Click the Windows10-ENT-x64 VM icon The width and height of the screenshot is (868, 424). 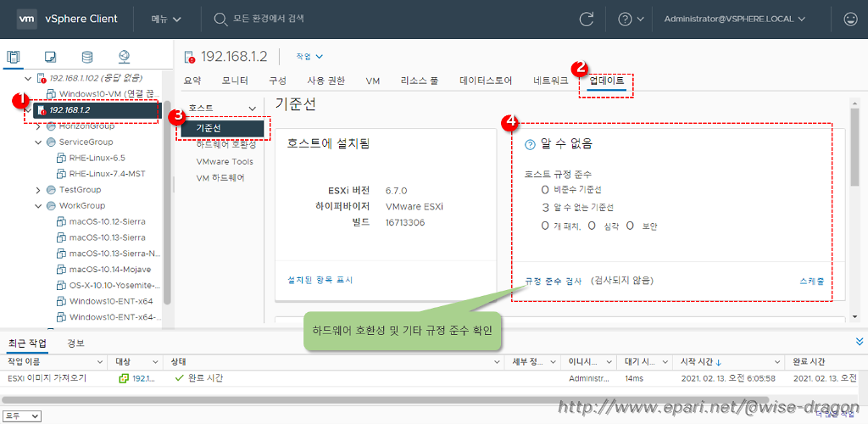(62, 301)
